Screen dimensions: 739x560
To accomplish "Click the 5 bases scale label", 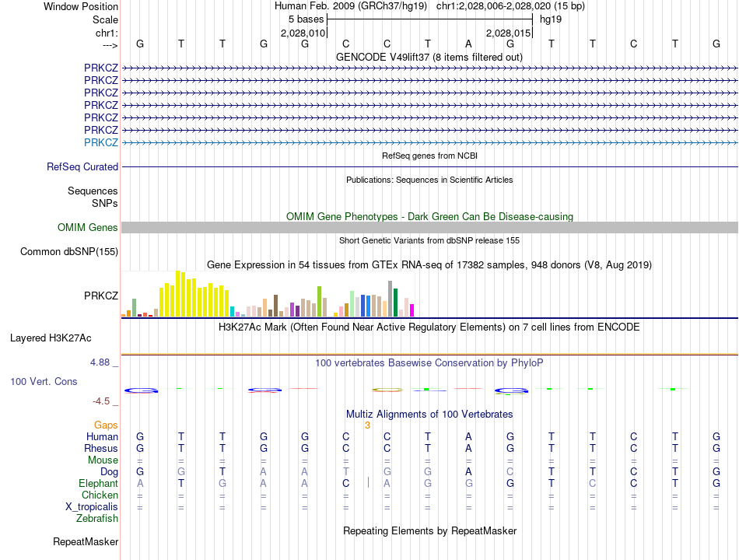I will (306, 19).
